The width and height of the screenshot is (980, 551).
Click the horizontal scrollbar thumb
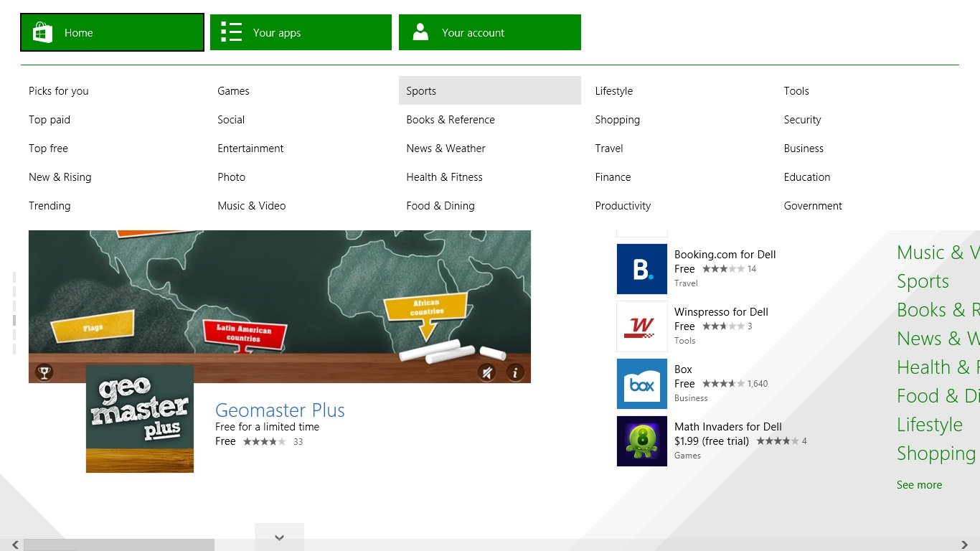point(119,545)
